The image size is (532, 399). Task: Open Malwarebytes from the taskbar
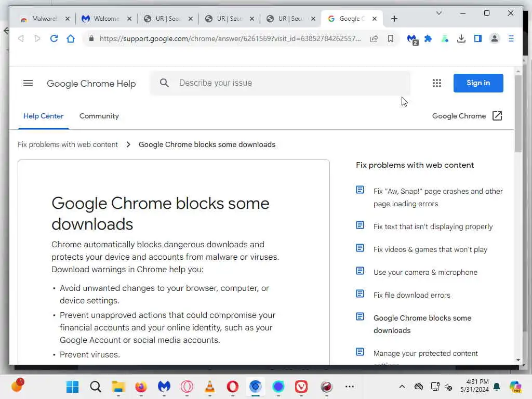tap(164, 387)
